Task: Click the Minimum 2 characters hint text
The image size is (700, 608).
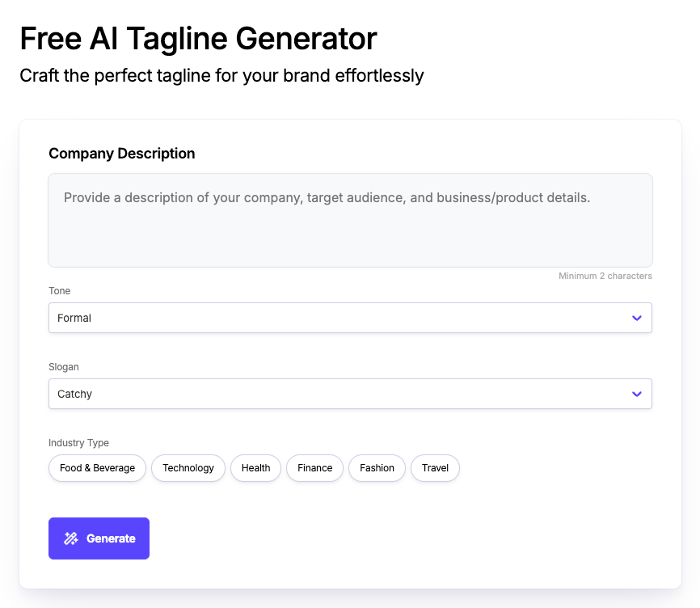Action: pos(605,276)
